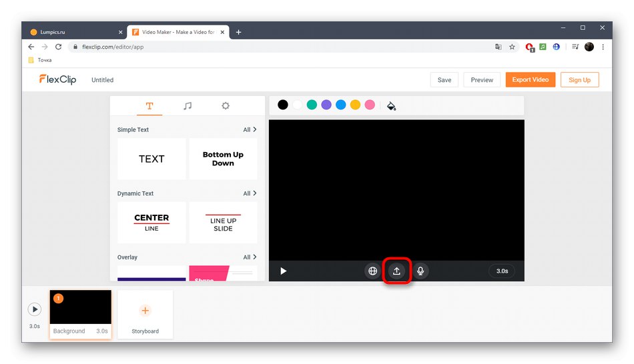Rename the Untitled project title

click(102, 80)
